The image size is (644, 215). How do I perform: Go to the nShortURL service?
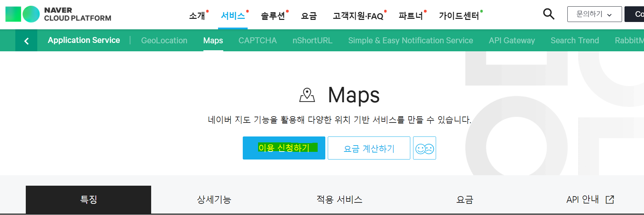point(312,40)
